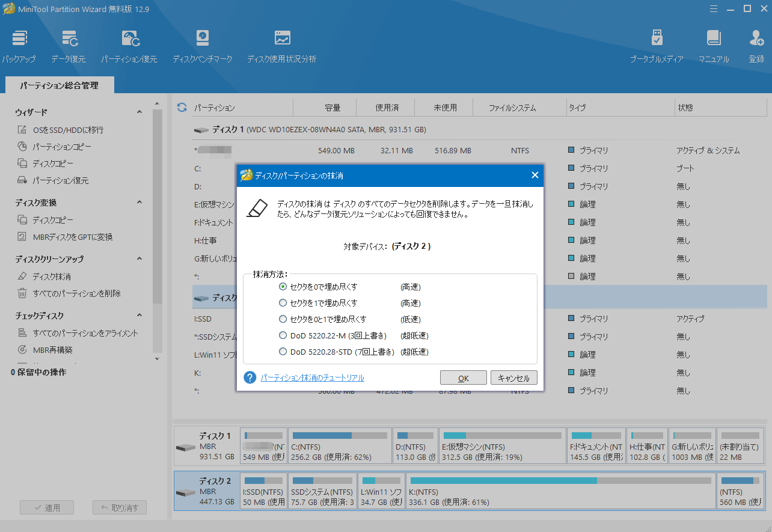Viewport: 772px width, 532px height.
Task: Sort by 未使用 column header
Action: tap(445, 108)
